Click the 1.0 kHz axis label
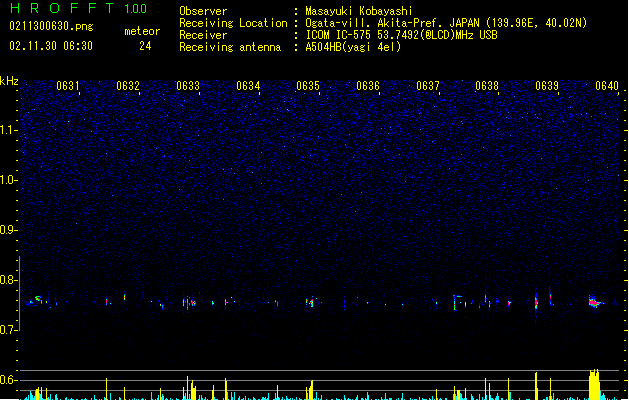 click(x=8, y=180)
